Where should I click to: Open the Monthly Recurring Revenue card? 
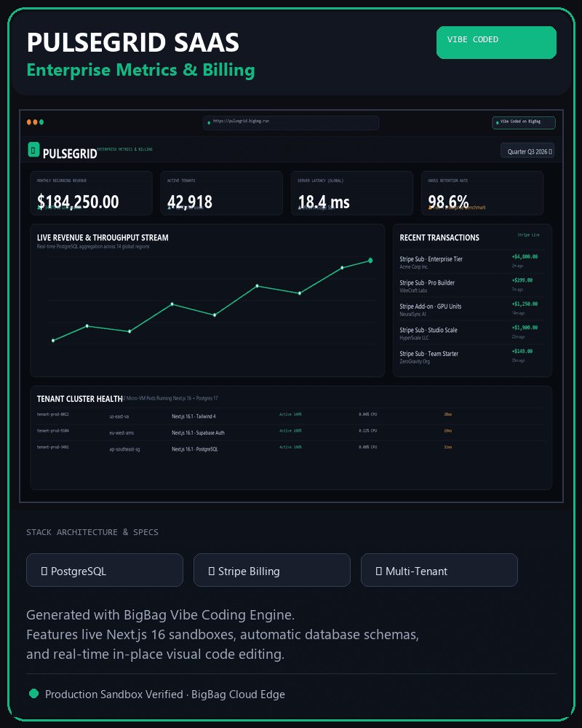click(x=92, y=193)
